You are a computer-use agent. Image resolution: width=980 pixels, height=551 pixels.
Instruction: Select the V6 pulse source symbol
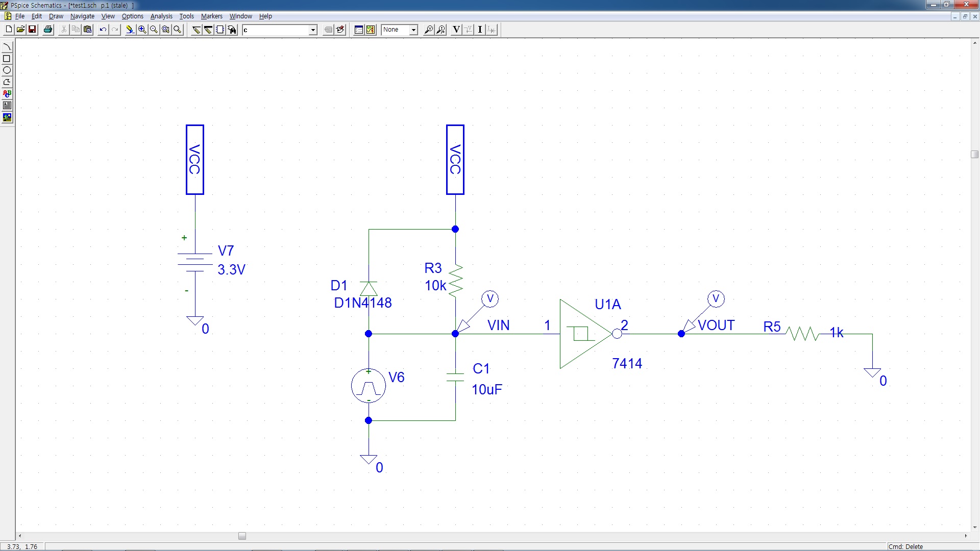tap(369, 386)
